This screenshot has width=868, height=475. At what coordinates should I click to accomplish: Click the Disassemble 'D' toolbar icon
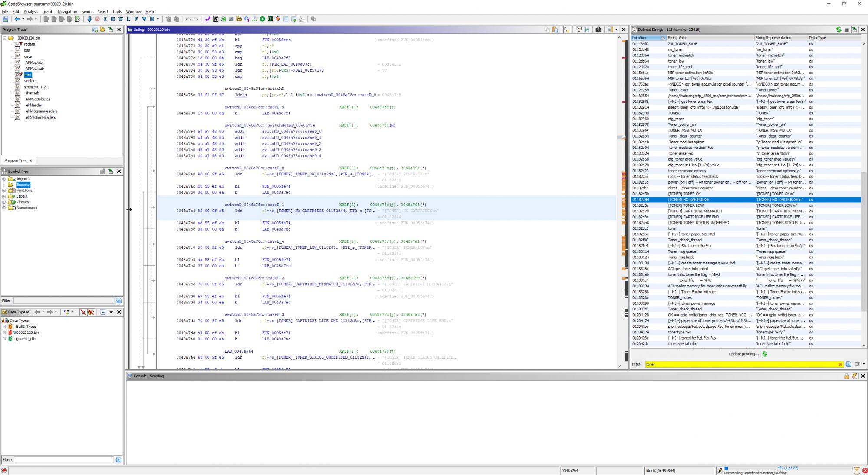click(x=113, y=19)
